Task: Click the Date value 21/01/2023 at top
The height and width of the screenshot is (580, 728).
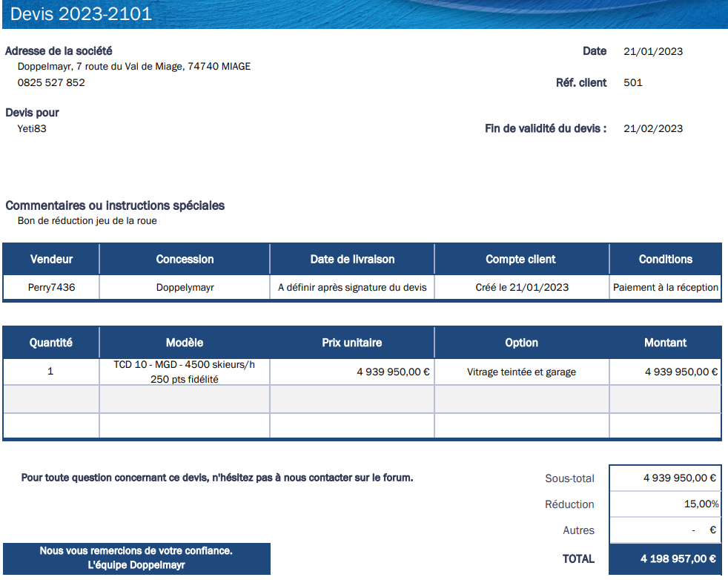Action: point(653,51)
